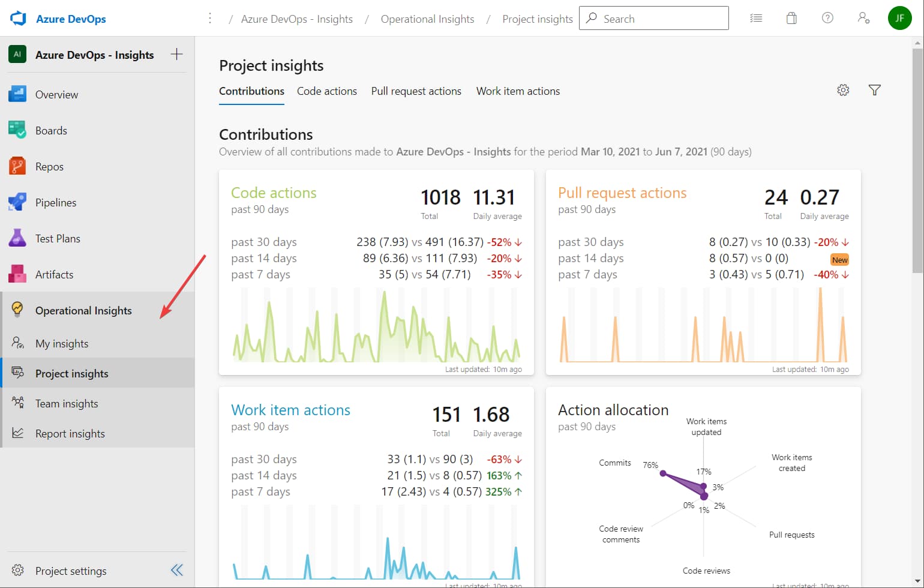924x588 pixels.
Task: Open the Pull request actions card title
Action: point(622,193)
